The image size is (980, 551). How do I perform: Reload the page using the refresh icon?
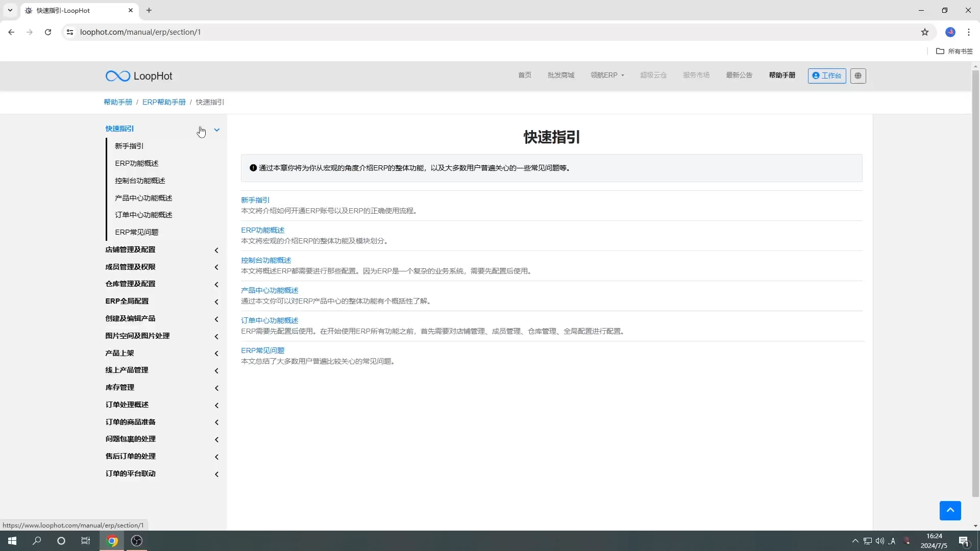point(47,32)
